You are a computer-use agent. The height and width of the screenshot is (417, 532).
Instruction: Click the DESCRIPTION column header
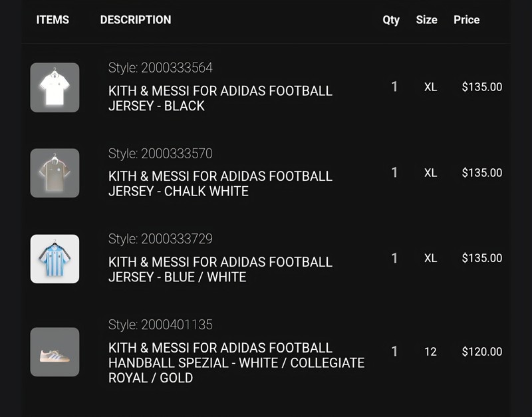click(136, 20)
